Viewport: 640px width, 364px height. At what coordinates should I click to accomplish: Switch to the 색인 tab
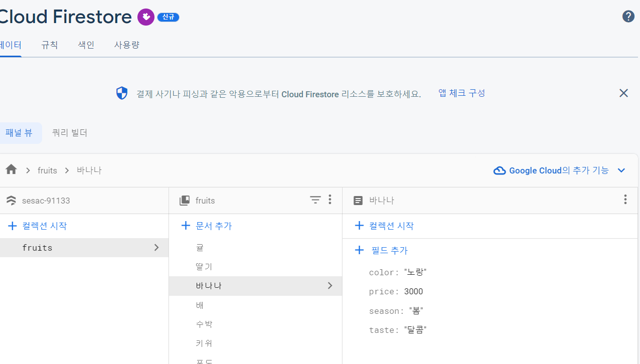[86, 45]
